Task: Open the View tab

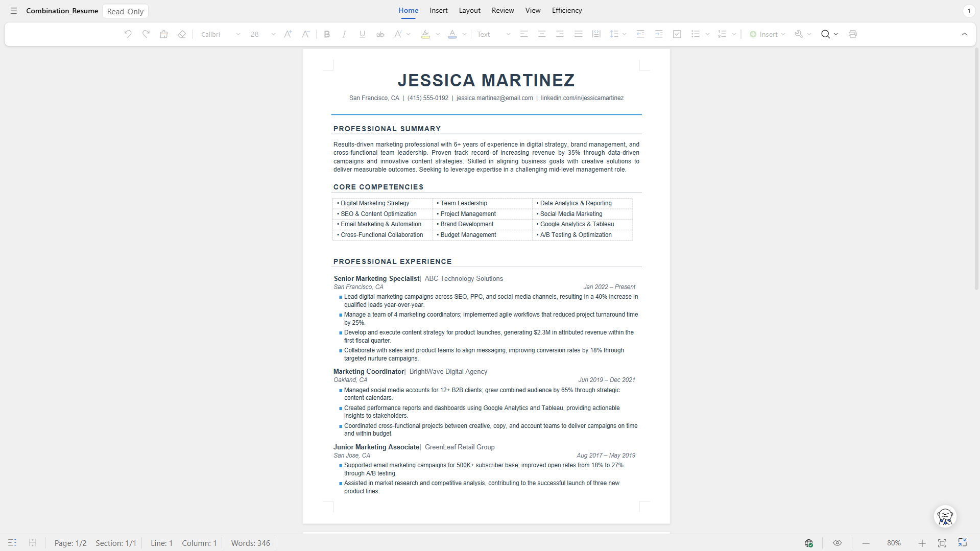Action: pyautogui.click(x=533, y=10)
